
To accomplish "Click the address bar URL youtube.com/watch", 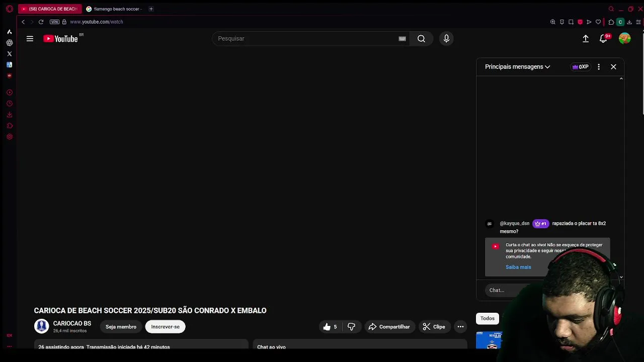I will [96, 22].
